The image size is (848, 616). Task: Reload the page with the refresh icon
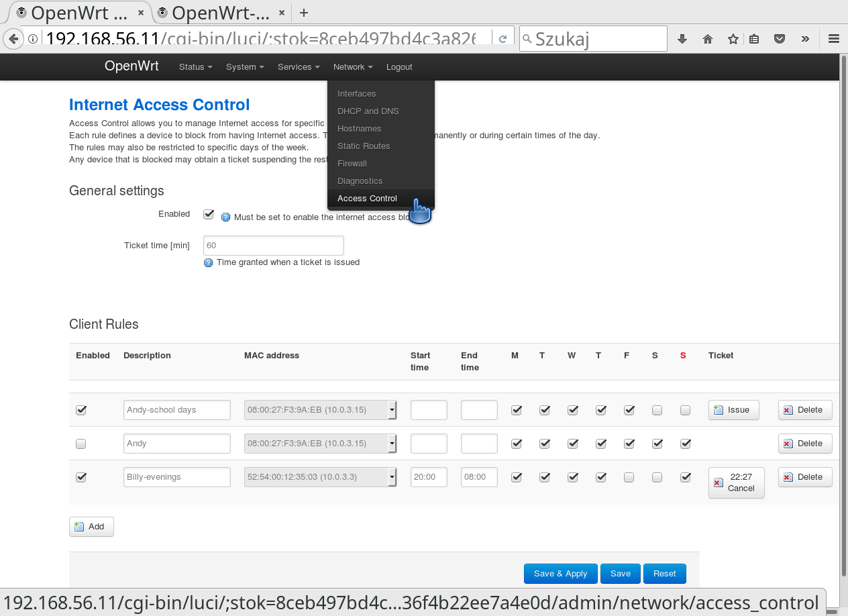(502, 39)
